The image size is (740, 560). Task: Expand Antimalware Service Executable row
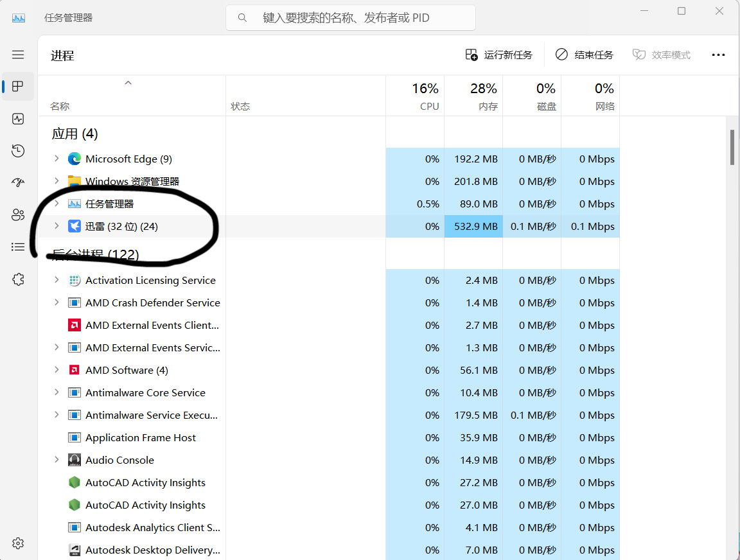tap(57, 415)
